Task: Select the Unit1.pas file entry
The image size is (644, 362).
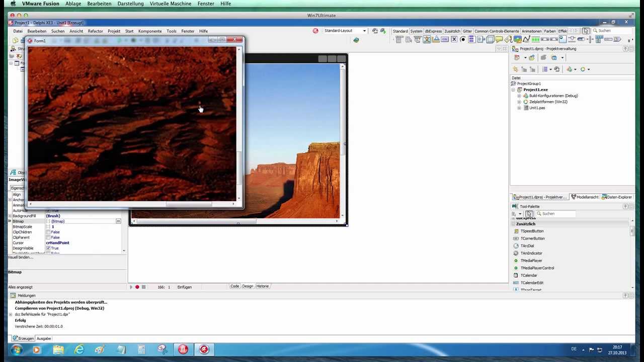Action: [x=536, y=108]
